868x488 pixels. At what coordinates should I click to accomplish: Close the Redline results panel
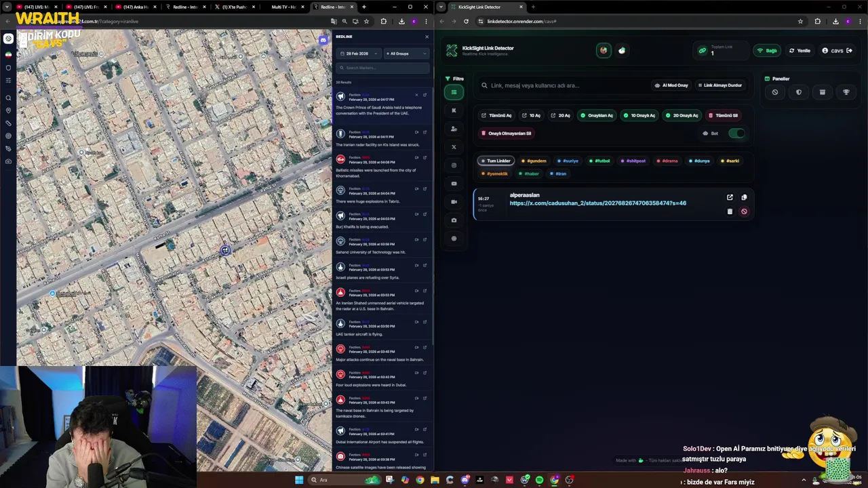[427, 37]
